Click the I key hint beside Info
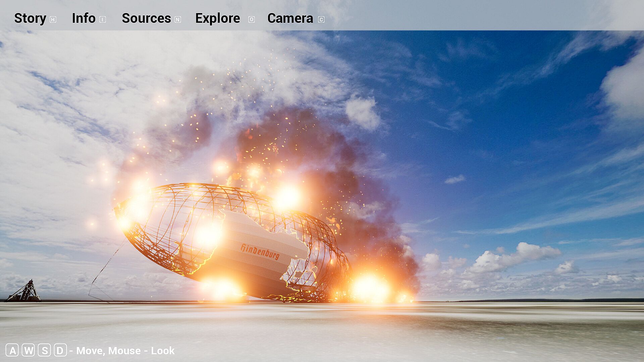Image resolution: width=644 pixels, height=362 pixels. [103, 19]
